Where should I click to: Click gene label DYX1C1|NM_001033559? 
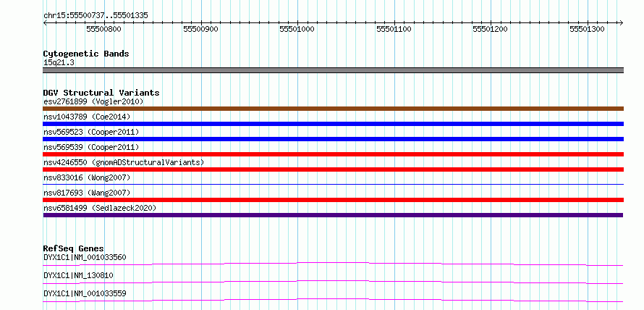click(85, 293)
